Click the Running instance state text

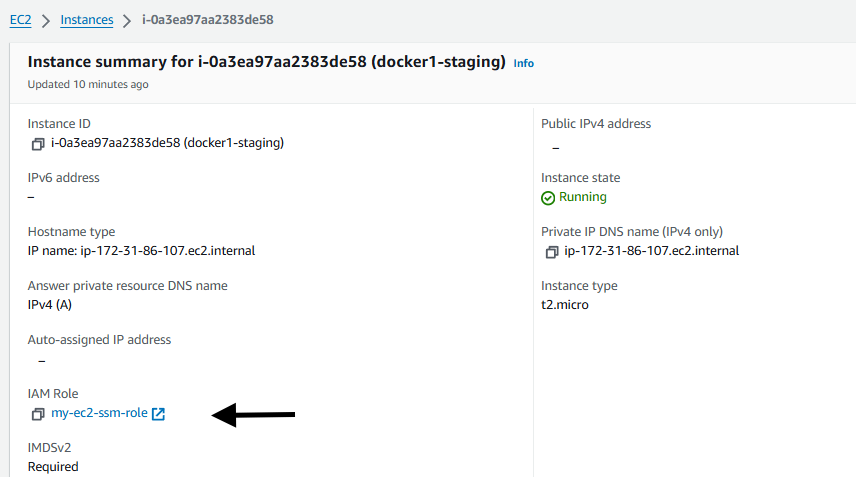tap(583, 197)
